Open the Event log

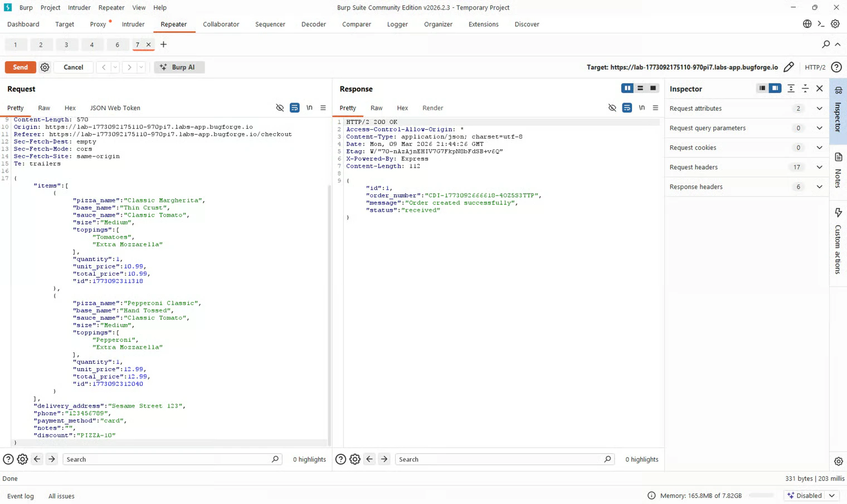pyautogui.click(x=21, y=496)
